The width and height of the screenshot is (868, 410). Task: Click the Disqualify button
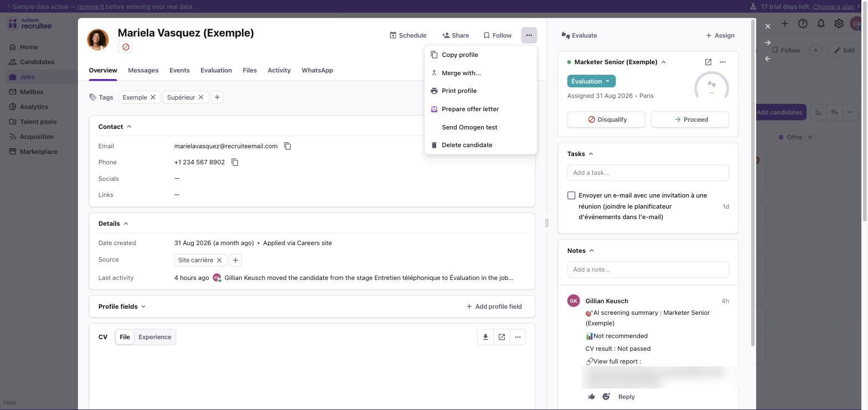(x=606, y=120)
